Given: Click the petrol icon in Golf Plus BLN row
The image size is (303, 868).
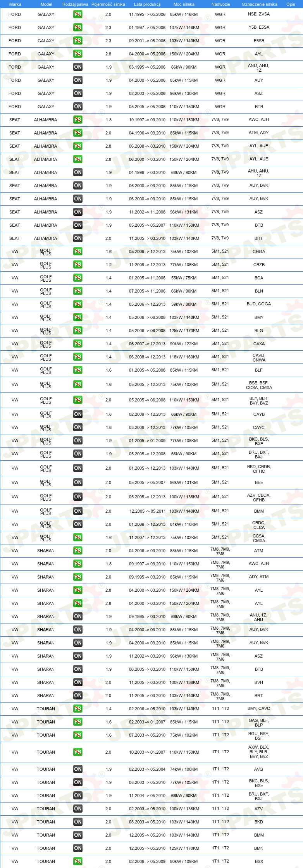Looking at the screenshot, I should [x=78, y=291].
